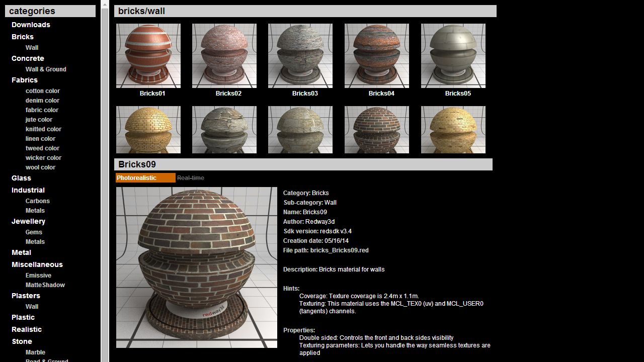
Task: Open Marble under Stone
Action: [x=35, y=352]
